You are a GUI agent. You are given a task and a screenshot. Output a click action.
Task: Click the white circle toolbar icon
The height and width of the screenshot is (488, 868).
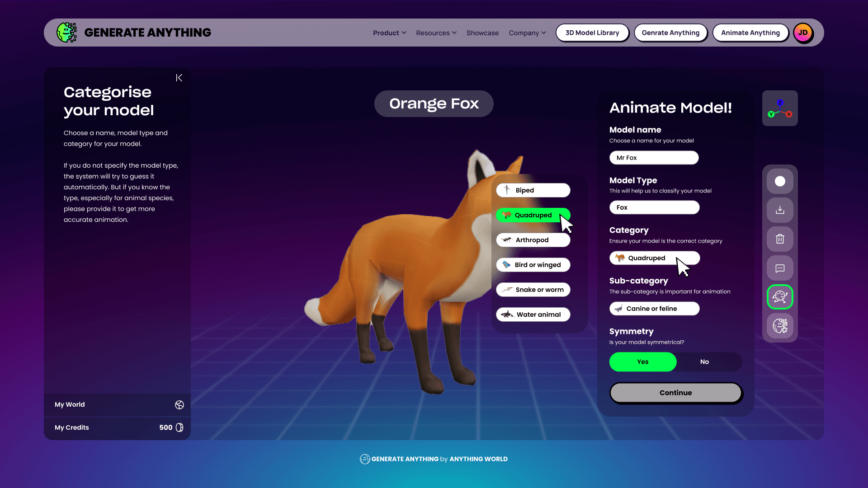(x=780, y=181)
